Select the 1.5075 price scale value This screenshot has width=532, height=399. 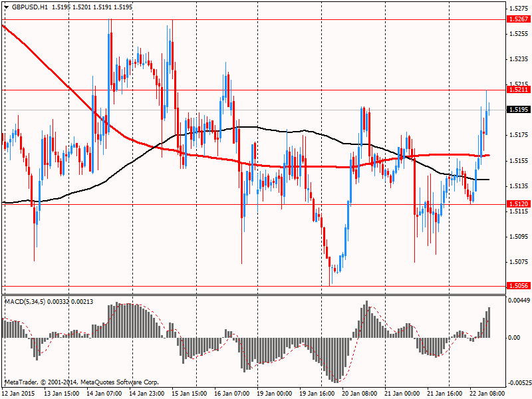(519, 262)
